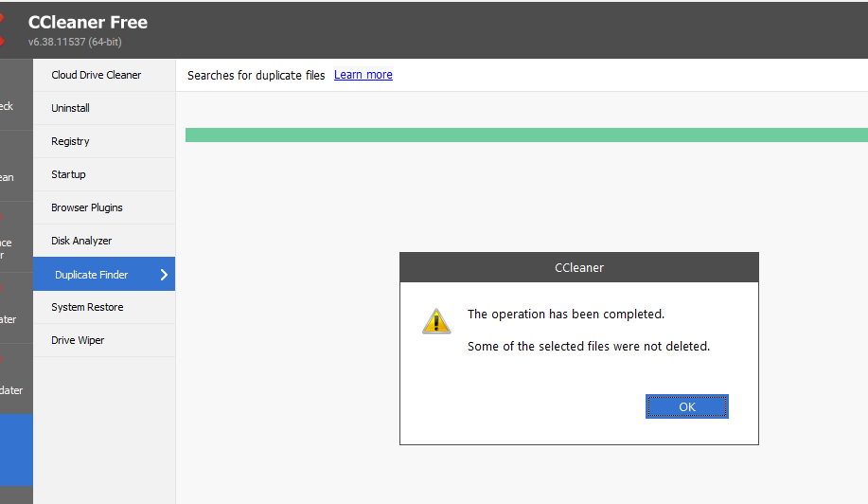Open Cloud Drive Cleaner tool
This screenshot has width=868, height=504.
pos(96,75)
